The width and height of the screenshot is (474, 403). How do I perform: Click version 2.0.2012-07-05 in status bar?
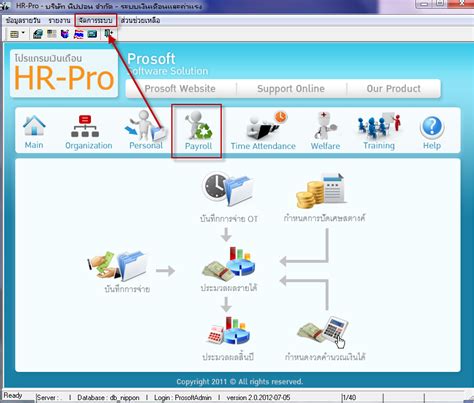[258, 398]
